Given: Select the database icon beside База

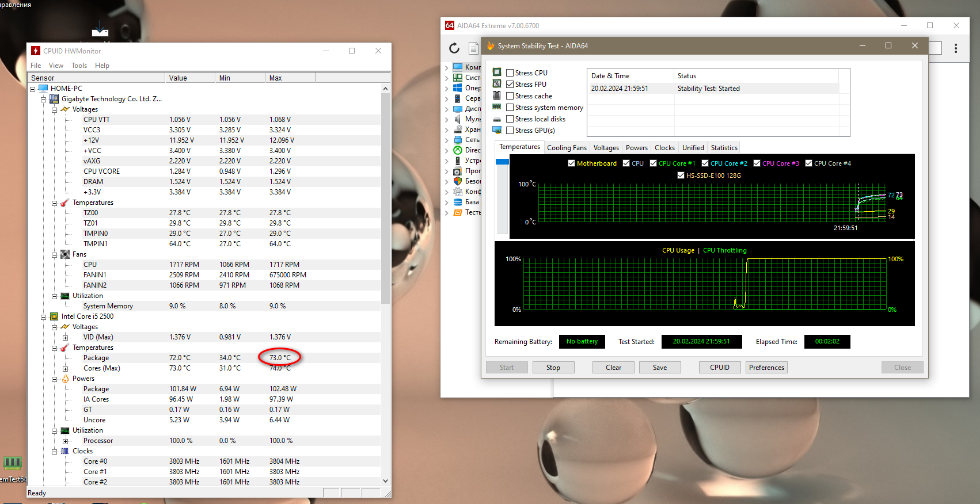Looking at the screenshot, I should pyautogui.click(x=458, y=201).
